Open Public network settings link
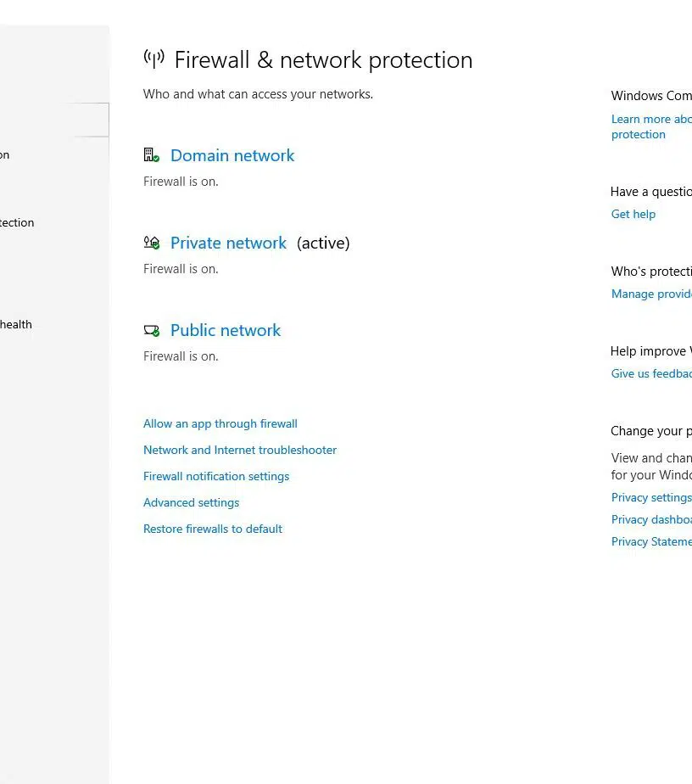 click(226, 330)
